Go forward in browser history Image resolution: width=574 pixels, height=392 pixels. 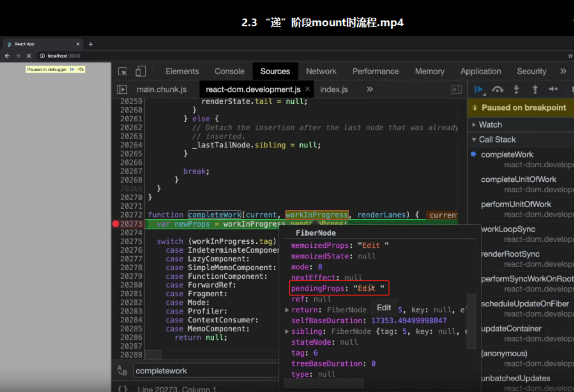tap(18, 56)
